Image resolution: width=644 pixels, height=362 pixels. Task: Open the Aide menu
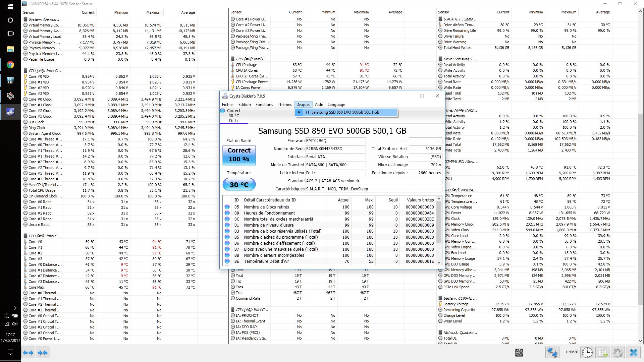[319, 105]
